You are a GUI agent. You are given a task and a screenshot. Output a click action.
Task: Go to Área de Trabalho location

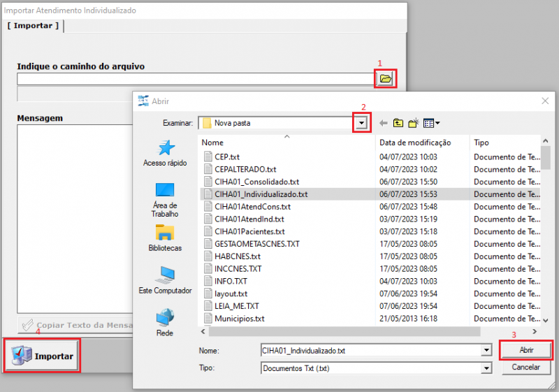[x=165, y=198]
